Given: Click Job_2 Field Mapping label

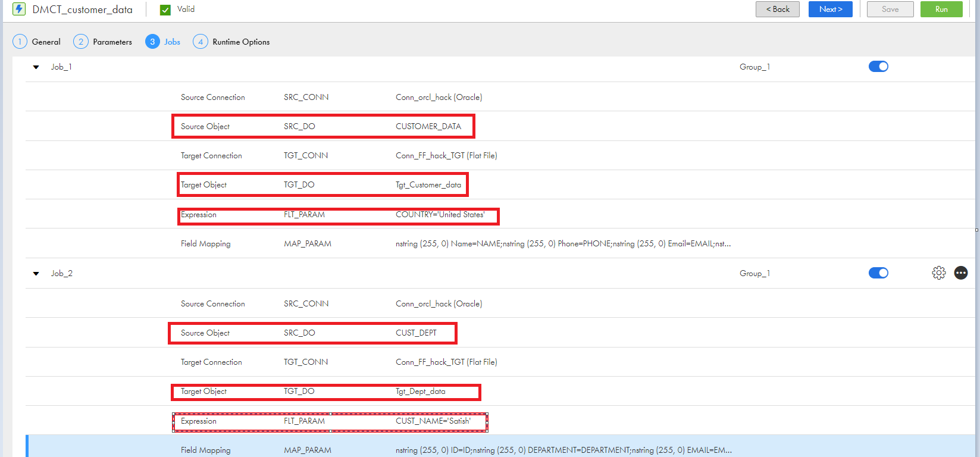Looking at the screenshot, I should tap(205, 450).
